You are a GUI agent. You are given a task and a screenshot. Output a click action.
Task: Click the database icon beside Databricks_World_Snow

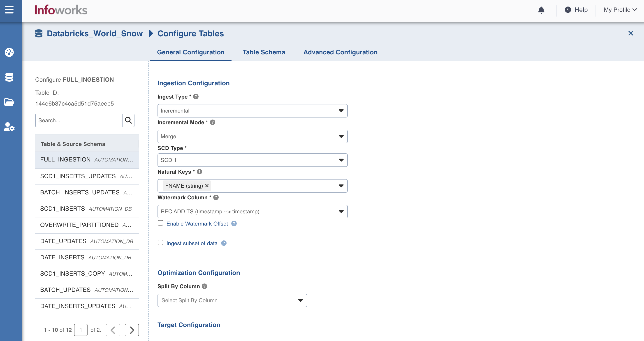(x=39, y=33)
